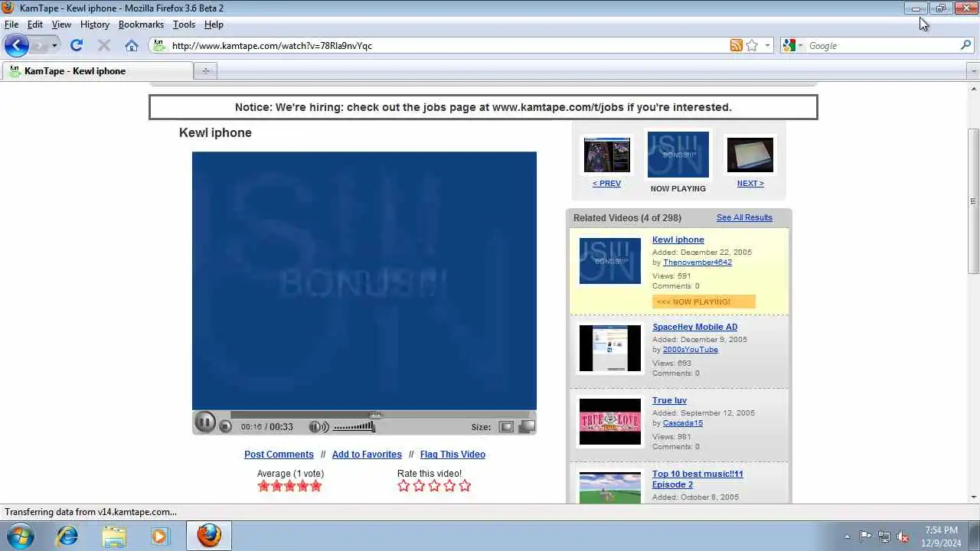Viewport: 980px width, 551px height.
Task: Rate the video five stars
Action: [x=465, y=486]
